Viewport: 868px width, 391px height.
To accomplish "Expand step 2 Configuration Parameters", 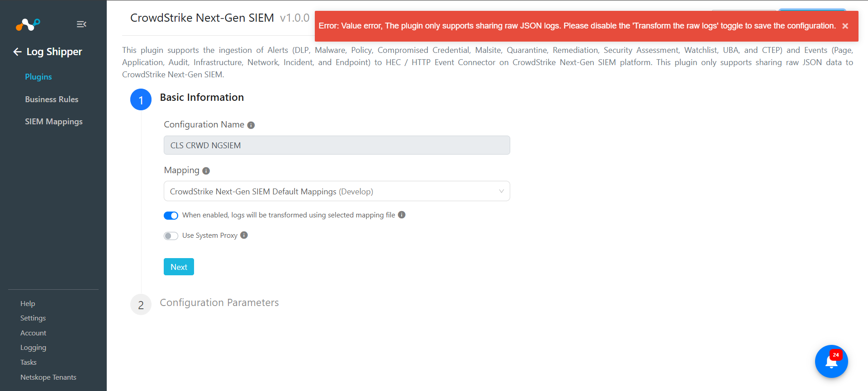I will (x=219, y=303).
